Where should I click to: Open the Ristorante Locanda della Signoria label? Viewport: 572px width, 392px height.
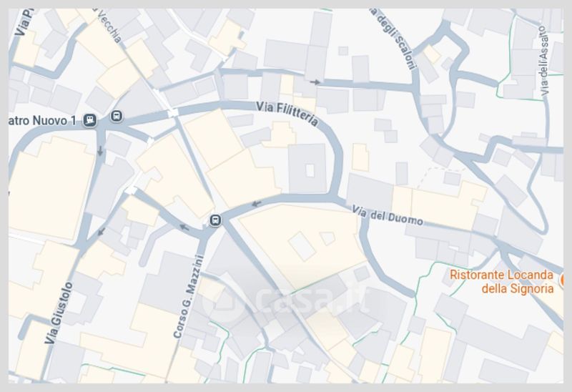pyautogui.click(x=502, y=281)
